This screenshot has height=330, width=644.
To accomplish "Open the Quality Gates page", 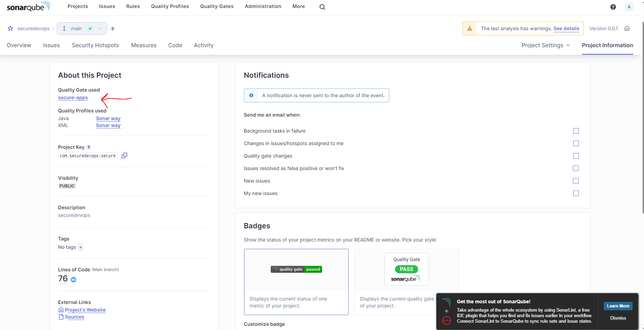I will (216, 6).
